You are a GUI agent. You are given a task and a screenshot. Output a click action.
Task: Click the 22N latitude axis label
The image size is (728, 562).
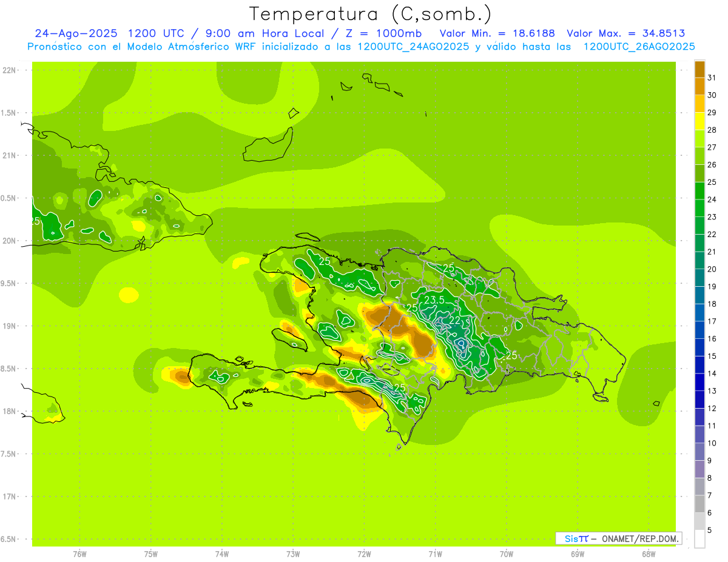(x=9, y=70)
